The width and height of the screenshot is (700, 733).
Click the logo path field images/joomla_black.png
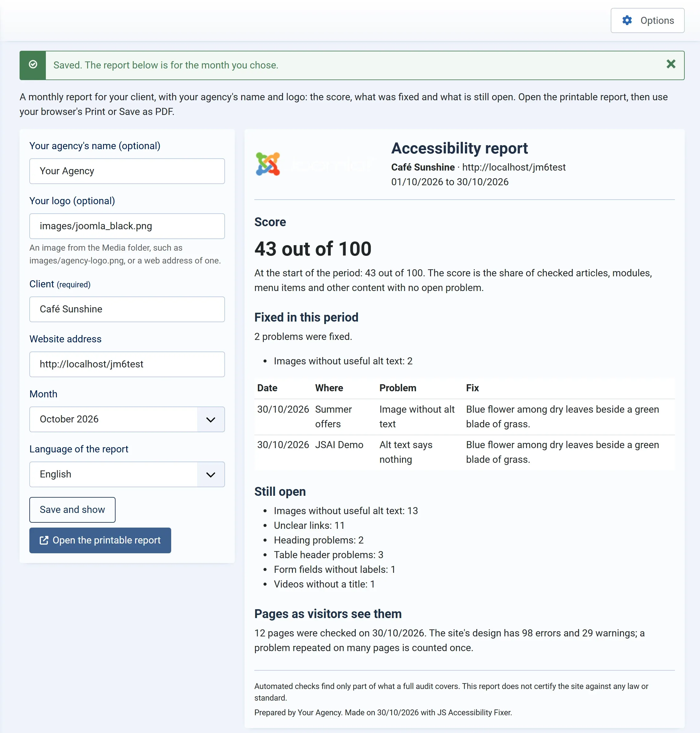(127, 226)
